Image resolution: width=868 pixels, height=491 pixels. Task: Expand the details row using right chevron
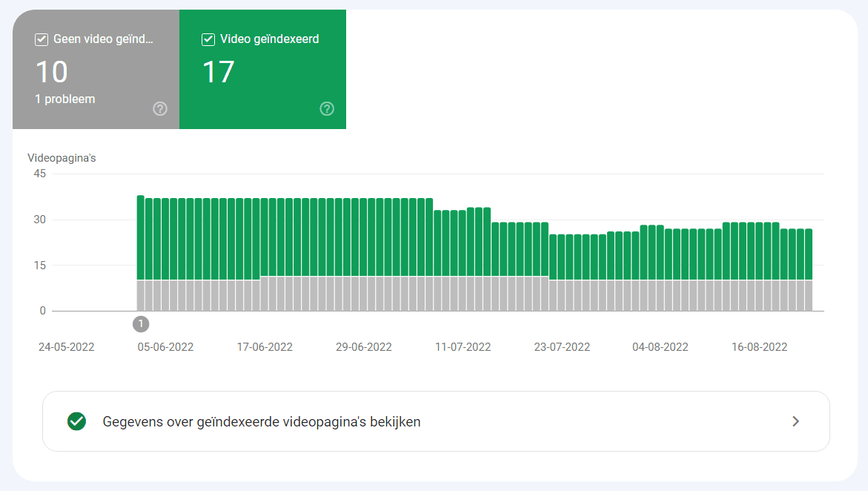(x=795, y=421)
